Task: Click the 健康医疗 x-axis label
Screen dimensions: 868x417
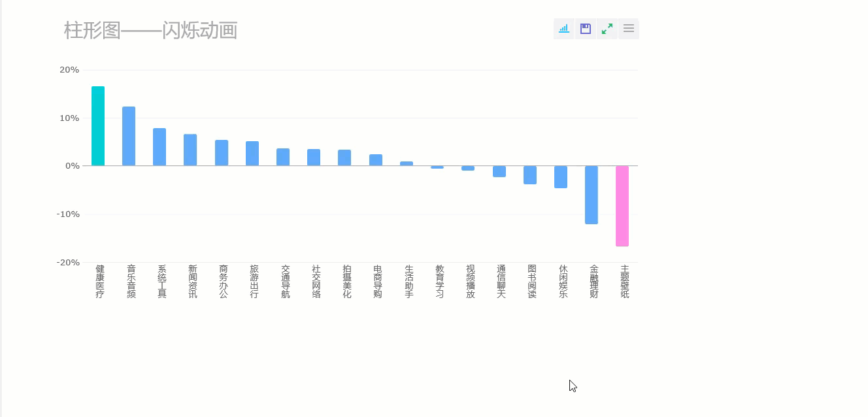Action: click(x=100, y=282)
